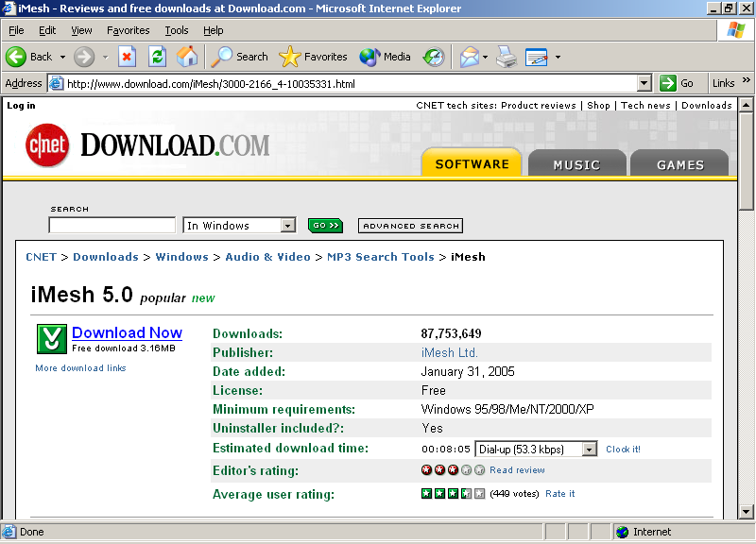Open the Favorites star button

click(313, 57)
